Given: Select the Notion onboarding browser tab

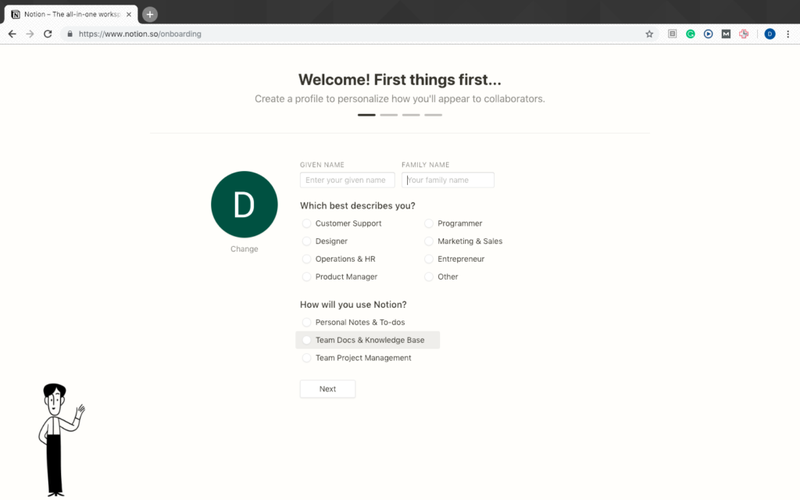Looking at the screenshot, I should pos(71,14).
